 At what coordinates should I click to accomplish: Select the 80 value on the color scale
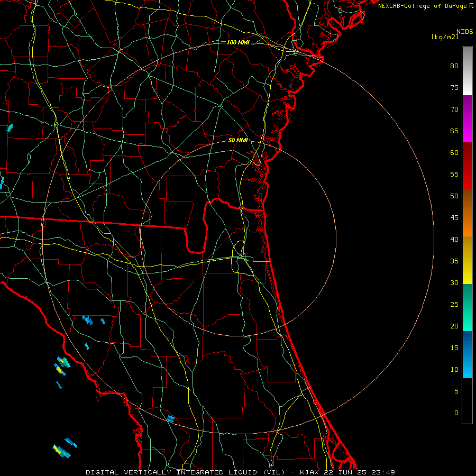click(454, 66)
